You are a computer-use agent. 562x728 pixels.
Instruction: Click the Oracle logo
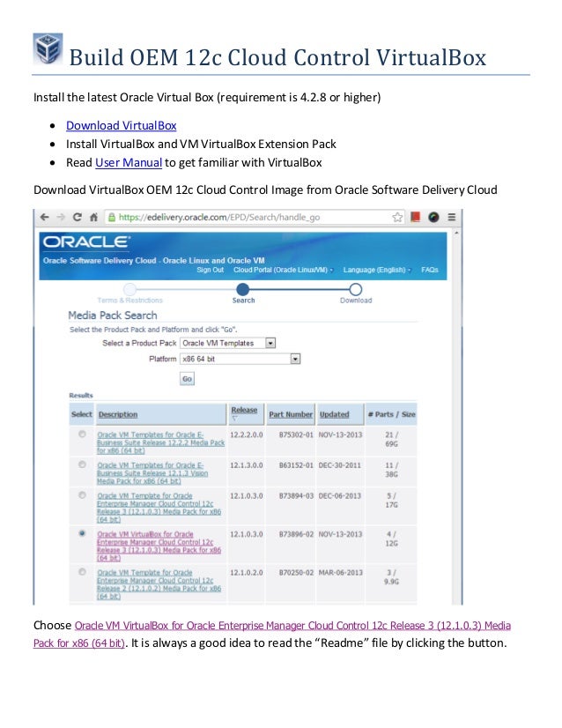(x=87, y=241)
